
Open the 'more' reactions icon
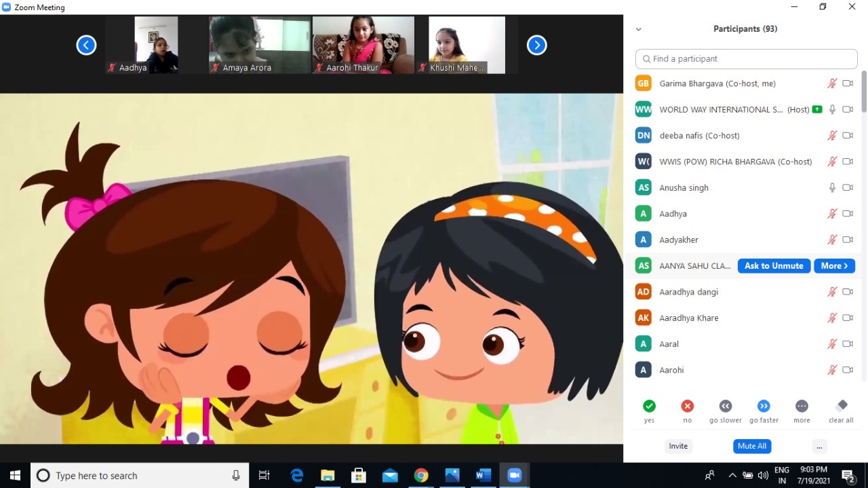pyautogui.click(x=802, y=406)
